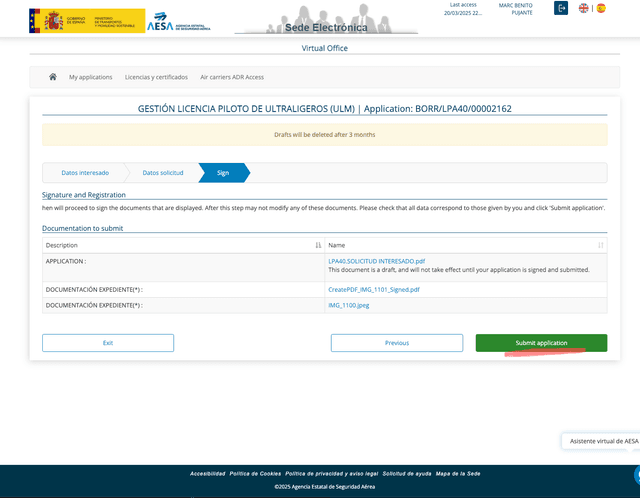Click Mapa de la Sede footer link

pos(458,474)
